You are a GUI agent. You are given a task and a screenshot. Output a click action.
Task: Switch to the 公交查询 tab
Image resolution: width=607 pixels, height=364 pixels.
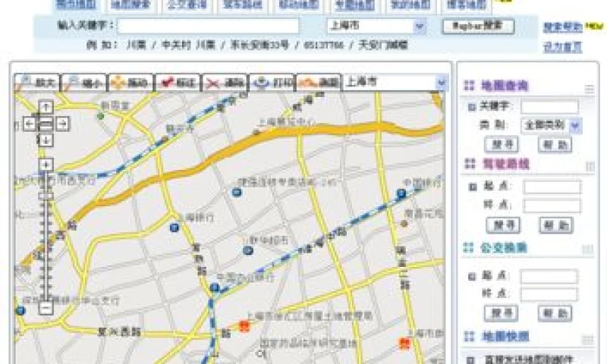coord(187,5)
